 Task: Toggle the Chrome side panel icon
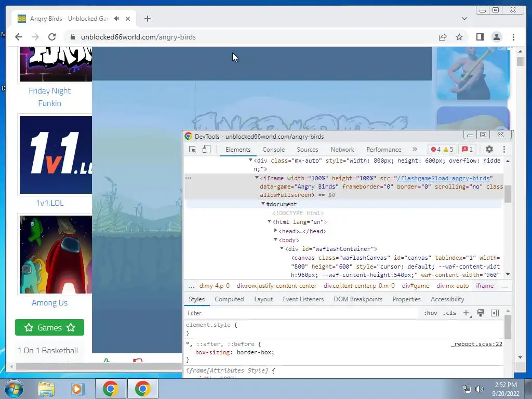[480, 37]
